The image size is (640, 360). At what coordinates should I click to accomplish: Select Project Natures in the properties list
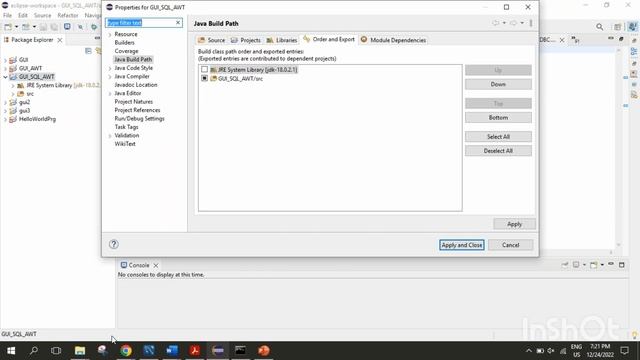(x=133, y=102)
